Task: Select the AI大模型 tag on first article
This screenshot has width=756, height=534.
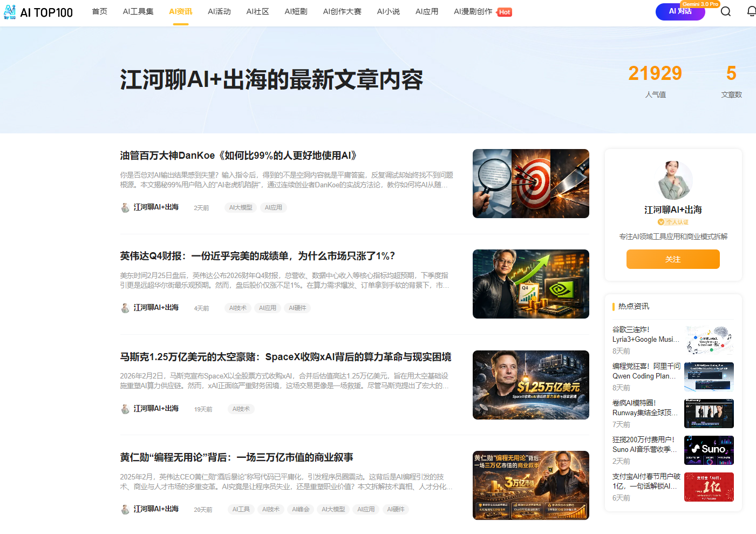Action: 241,208
